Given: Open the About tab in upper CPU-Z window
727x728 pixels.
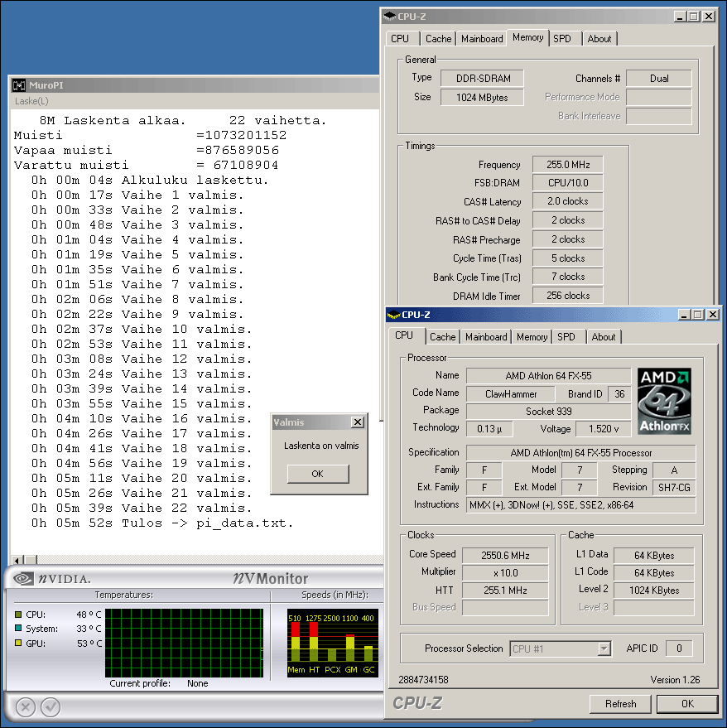Looking at the screenshot, I should 599,39.
